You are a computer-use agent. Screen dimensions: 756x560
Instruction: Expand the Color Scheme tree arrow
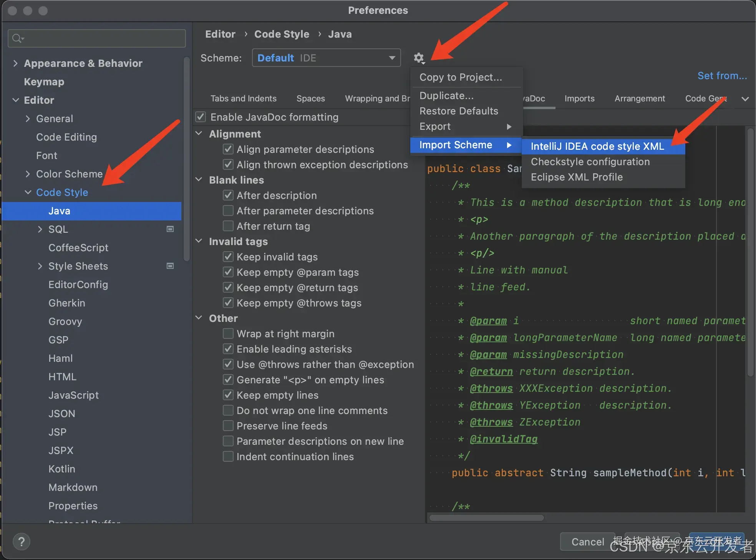(28, 174)
